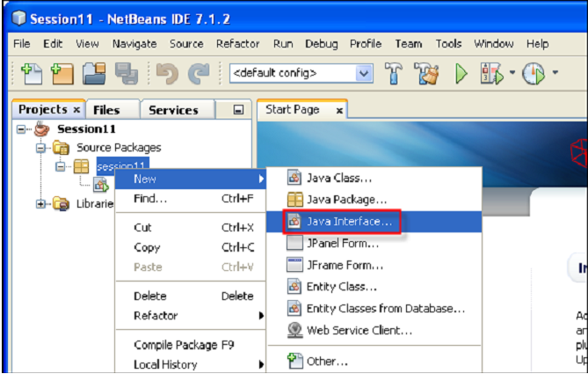Click the Profile Project clock icon

(534, 74)
